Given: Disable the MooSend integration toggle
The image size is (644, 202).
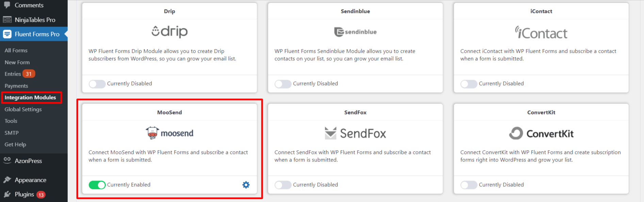Looking at the screenshot, I should (97, 185).
